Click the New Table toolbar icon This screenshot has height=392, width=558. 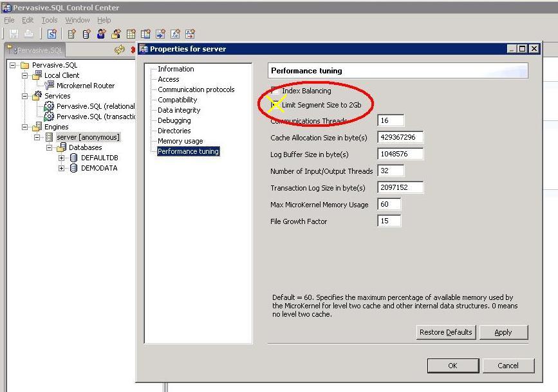(x=131, y=34)
